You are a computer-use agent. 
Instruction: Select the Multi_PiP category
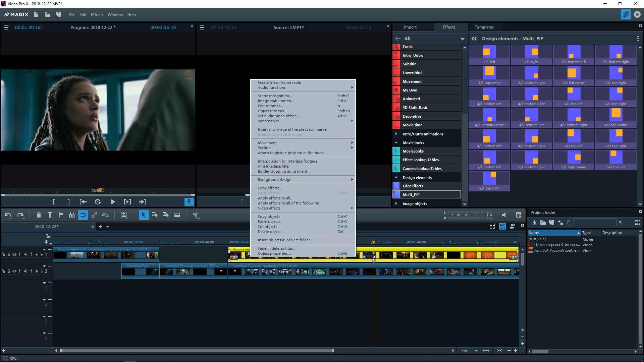click(427, 195)
